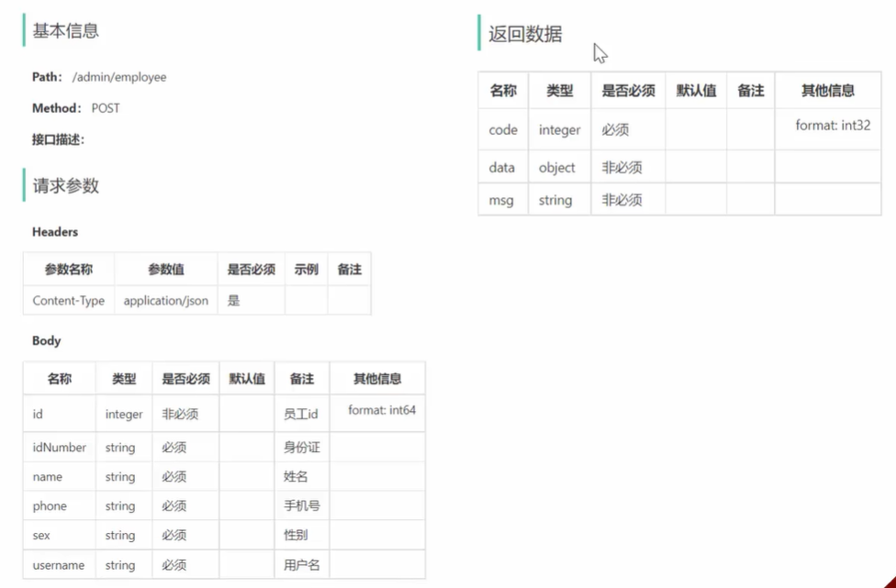Click the application/json parameter value
Screen dimensions: 896x588
(x=165, y=300)
